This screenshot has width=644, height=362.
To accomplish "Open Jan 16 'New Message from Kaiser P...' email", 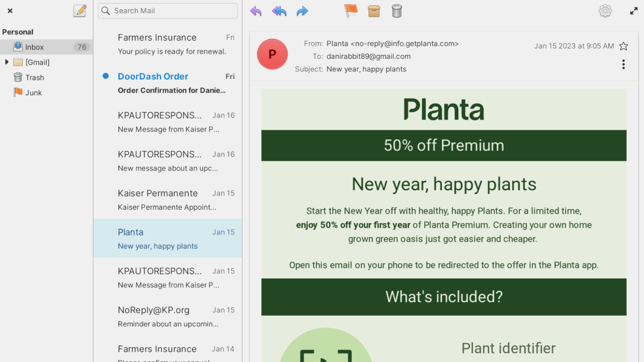I will (x=168, y=122).
